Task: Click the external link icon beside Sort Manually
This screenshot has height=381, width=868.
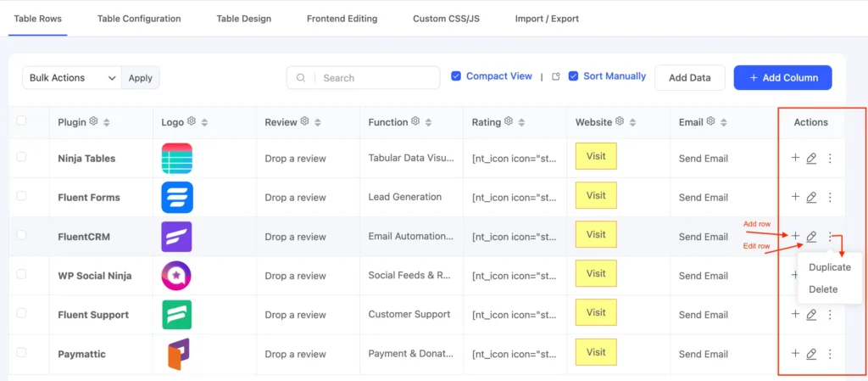Action: pyautogui.click(x=556, y=77)
